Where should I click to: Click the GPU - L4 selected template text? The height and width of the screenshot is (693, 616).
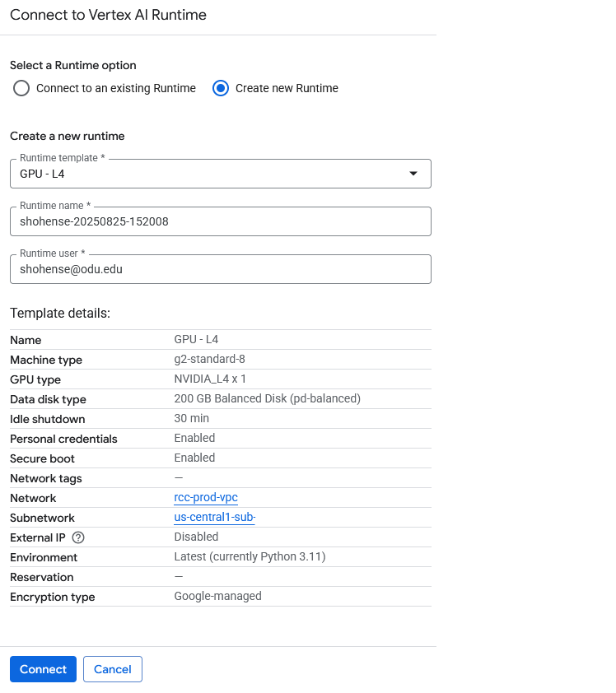click(x=43, y=174)
